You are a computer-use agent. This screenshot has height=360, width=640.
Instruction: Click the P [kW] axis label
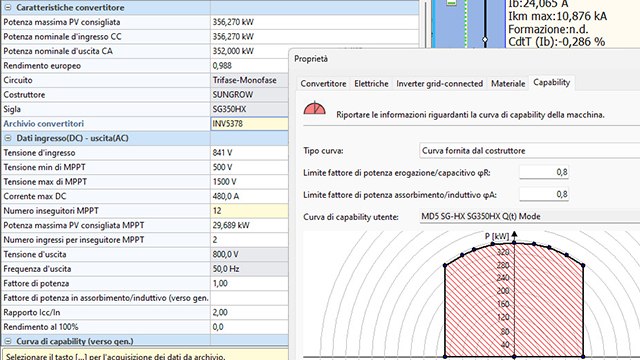pyautogui.click(x=497, y=236)
